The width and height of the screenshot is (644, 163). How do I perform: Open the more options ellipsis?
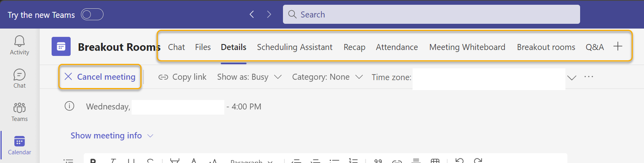click(x=589, y=77)
